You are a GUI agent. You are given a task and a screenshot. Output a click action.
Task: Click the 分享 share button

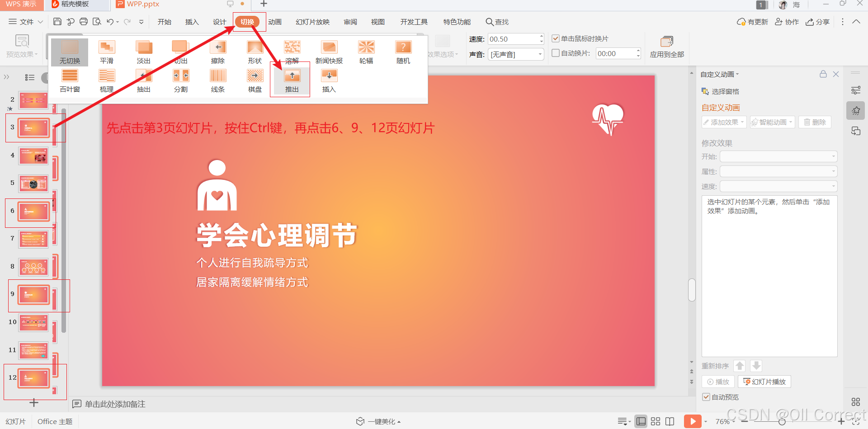tap(817, 22)
